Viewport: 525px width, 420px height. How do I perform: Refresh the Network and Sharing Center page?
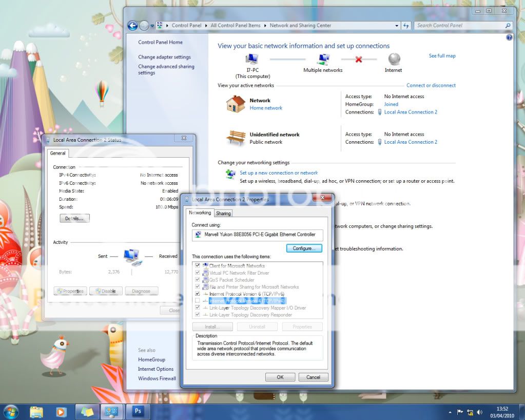tap(406, 26)
